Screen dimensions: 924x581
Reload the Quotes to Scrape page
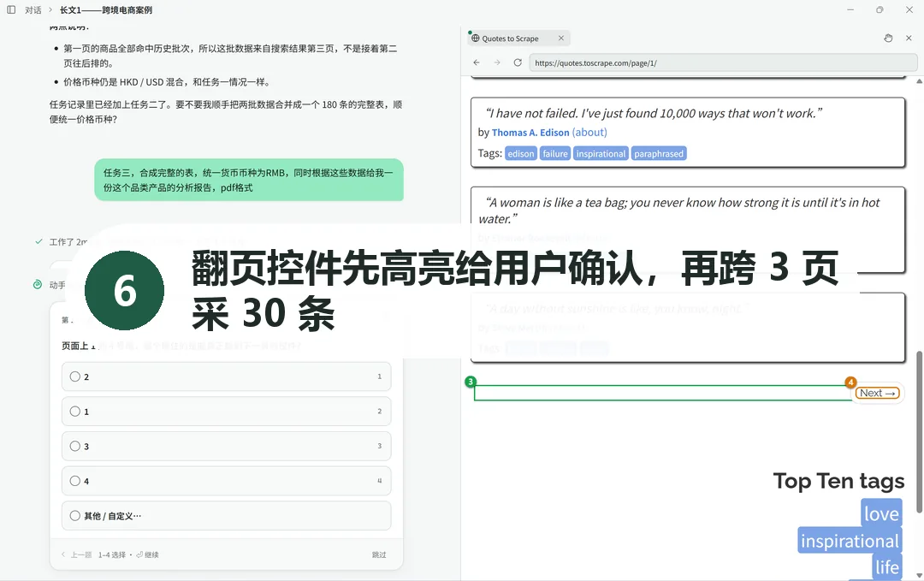click(518, 62)
